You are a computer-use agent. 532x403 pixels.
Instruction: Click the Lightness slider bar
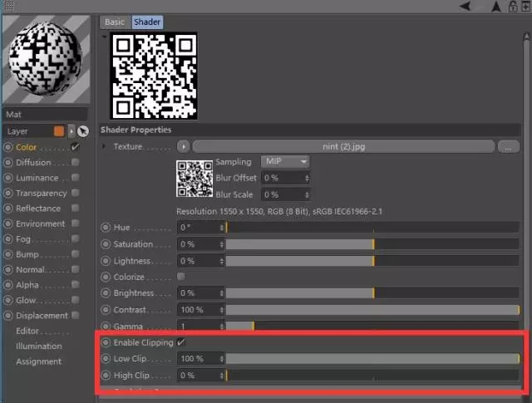tap(372, 261)
